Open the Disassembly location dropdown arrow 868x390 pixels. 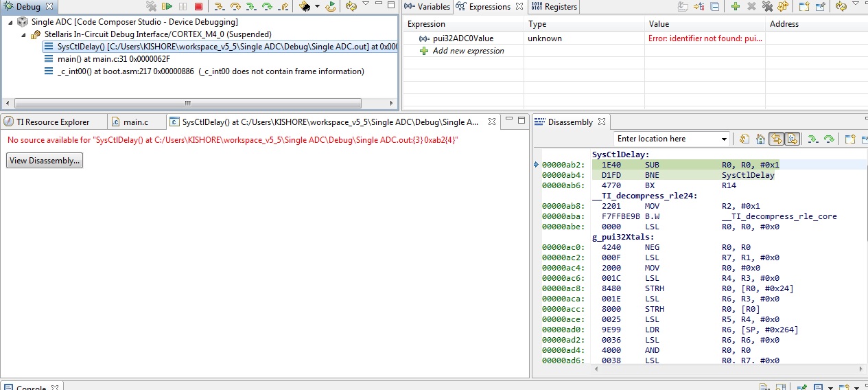tap(725, 139)
